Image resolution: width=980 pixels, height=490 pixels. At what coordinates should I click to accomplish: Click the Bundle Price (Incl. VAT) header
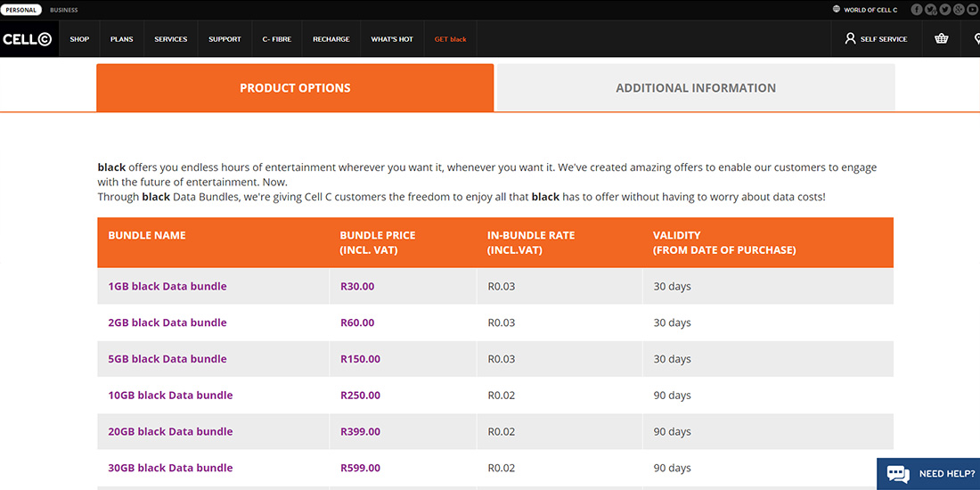[378, 242]
